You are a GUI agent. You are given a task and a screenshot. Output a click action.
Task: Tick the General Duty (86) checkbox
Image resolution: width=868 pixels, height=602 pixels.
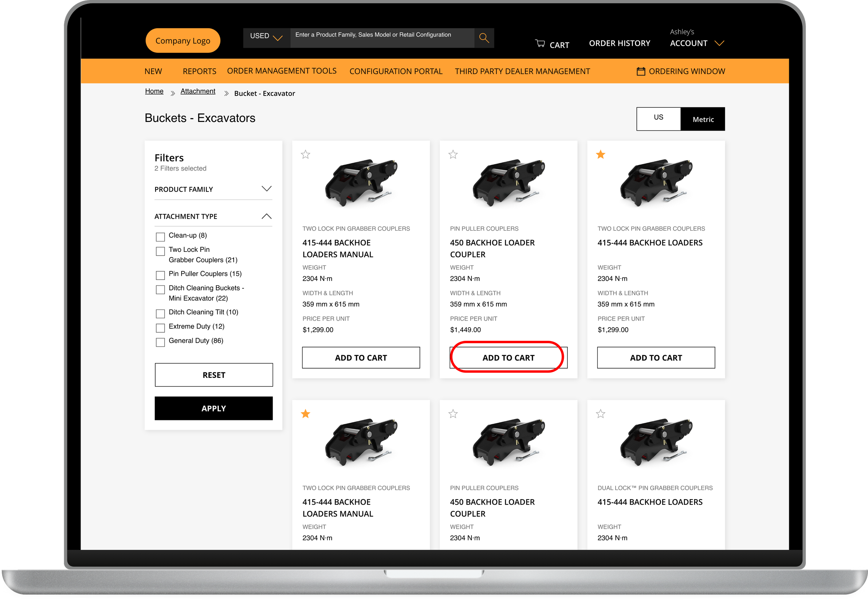pyautogui.click(x=160, y=342)
